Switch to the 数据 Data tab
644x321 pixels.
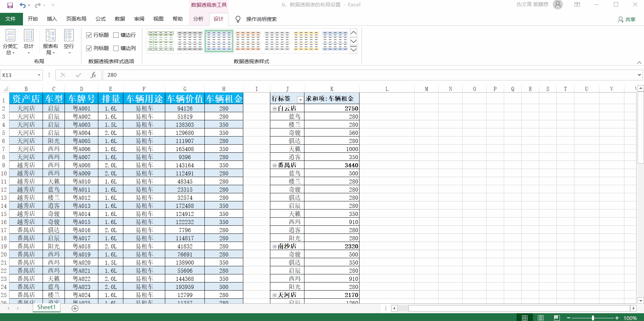pyautogui.click(x=120, y=19)
